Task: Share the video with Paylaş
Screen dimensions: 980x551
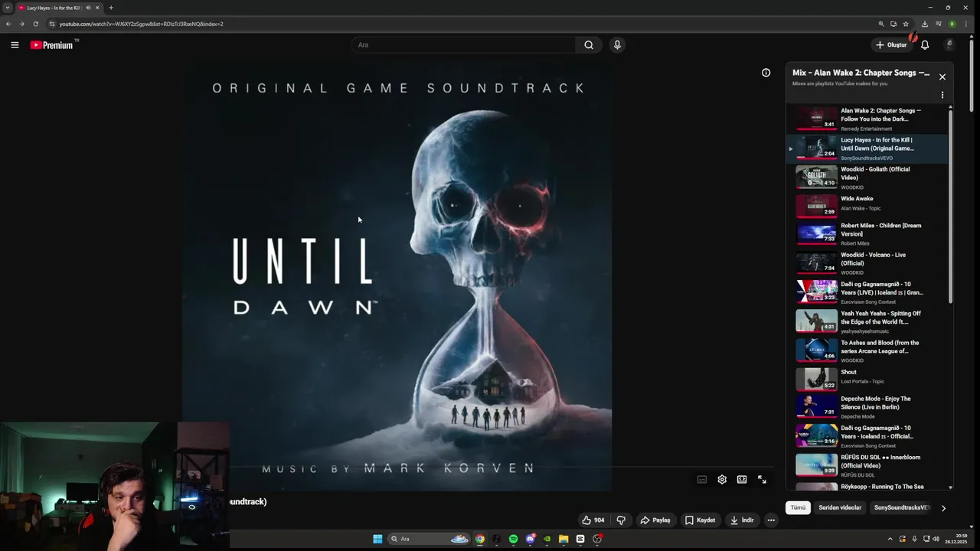Action: (655, 520)
